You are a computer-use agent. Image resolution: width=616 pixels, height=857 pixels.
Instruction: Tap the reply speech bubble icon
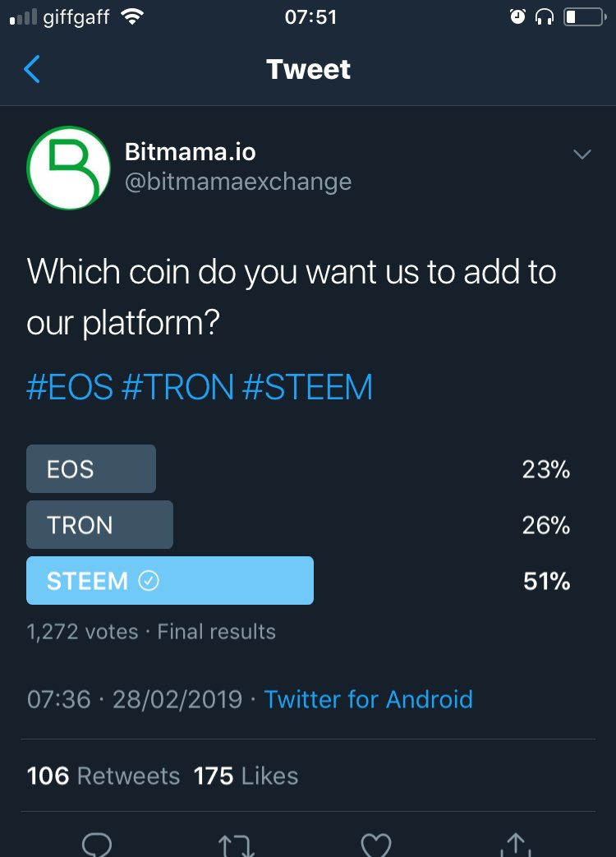pyautogui.click(x=97, y=845)
